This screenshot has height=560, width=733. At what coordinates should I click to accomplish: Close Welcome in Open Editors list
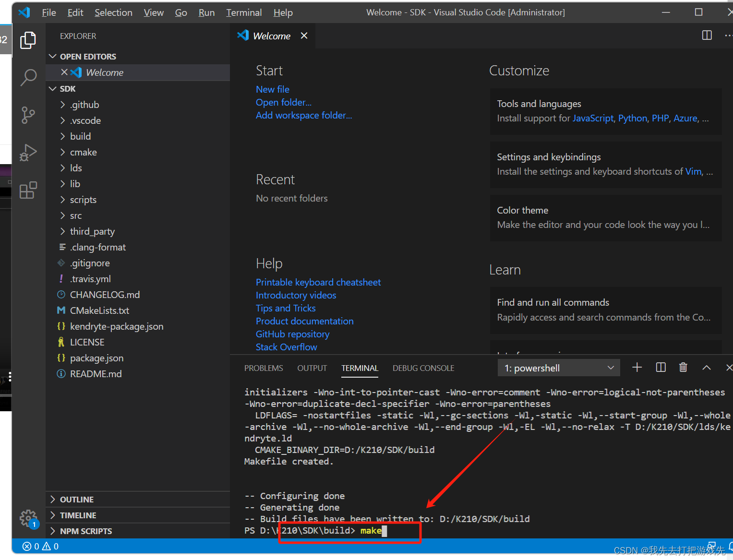point(64,72)
